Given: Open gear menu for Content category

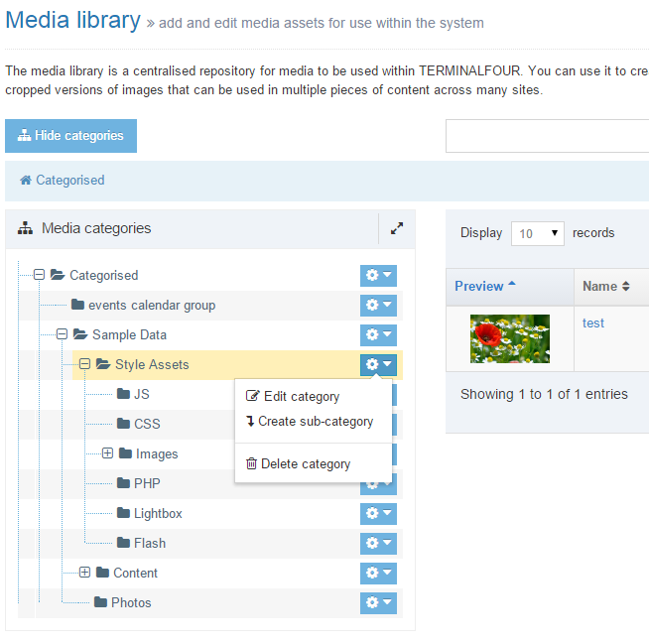Looking at the screenshot, I should pyautogui.click(x=378, y=573).
